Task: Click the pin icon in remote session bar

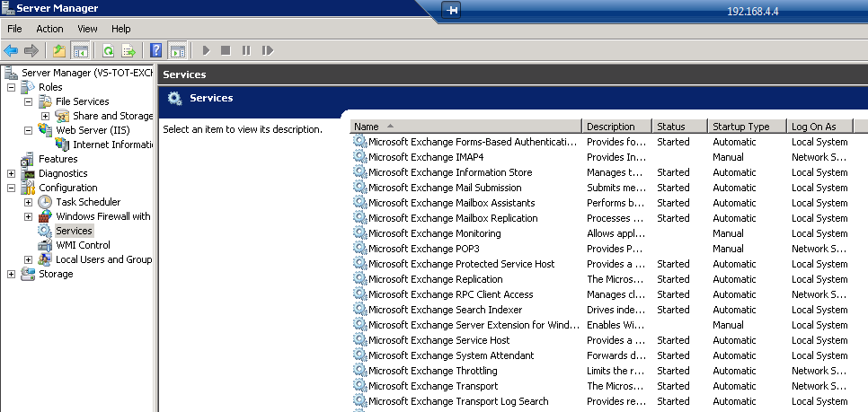Action: coord(452,10)
